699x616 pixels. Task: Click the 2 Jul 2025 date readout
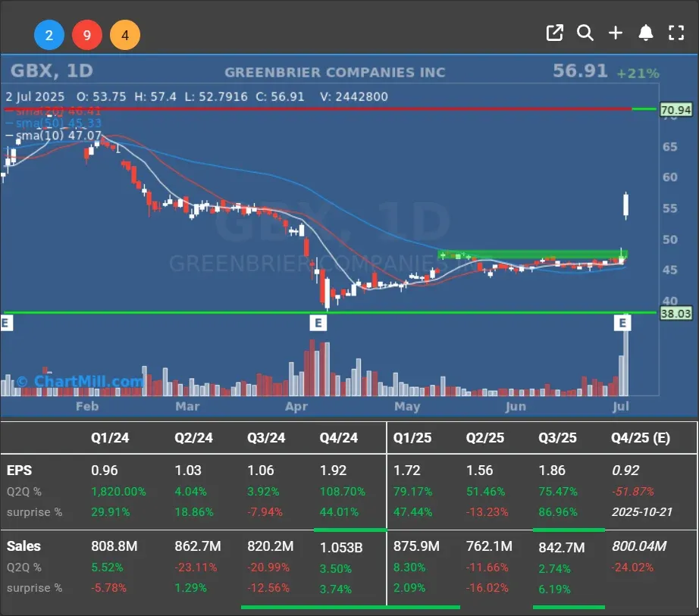(x=35, y=97)
